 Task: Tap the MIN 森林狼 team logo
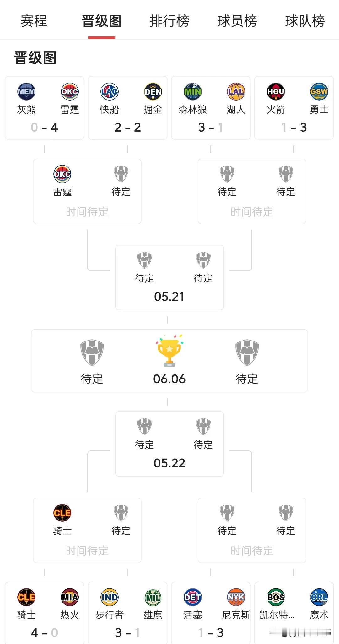pos(192,91)
